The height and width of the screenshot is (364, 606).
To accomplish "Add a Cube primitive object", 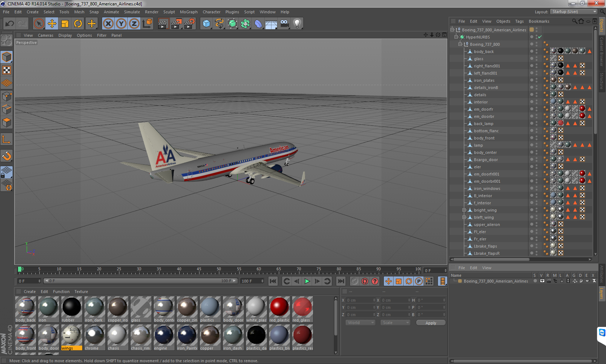I will click(206, 24).
